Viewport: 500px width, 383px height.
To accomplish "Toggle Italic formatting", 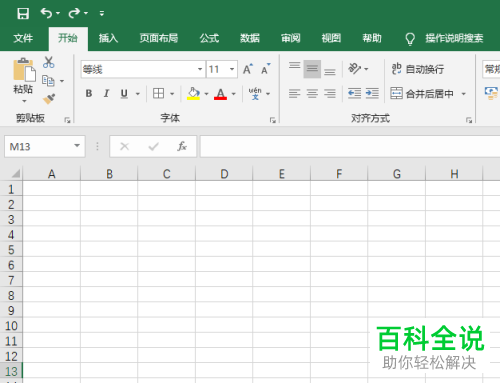I will 106,94.
